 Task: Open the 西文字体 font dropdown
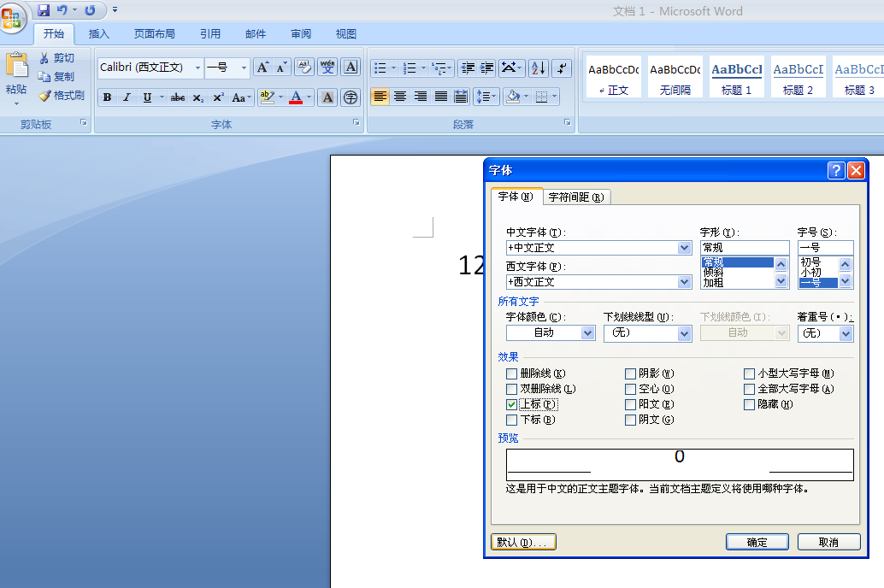(685, 282)
